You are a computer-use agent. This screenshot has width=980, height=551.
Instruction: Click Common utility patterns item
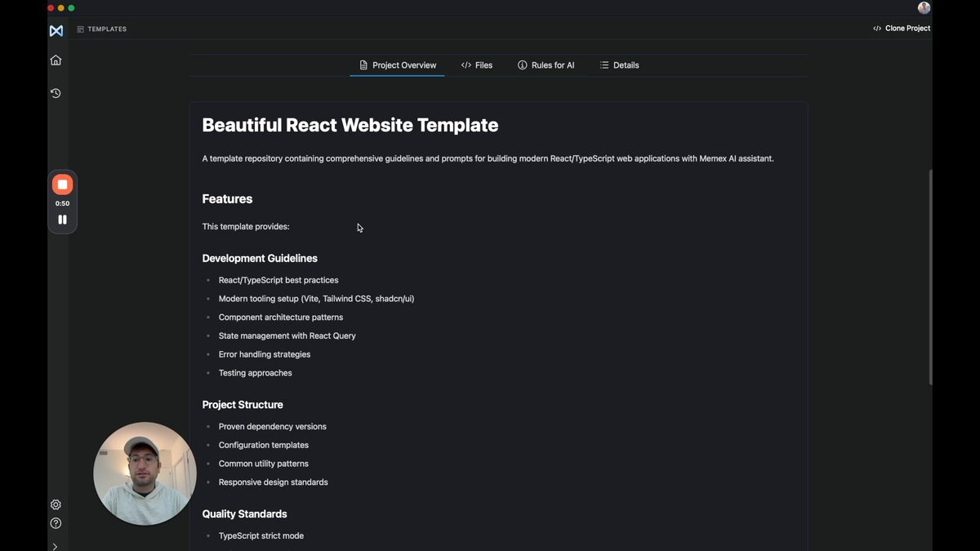[x=264, y=464]
